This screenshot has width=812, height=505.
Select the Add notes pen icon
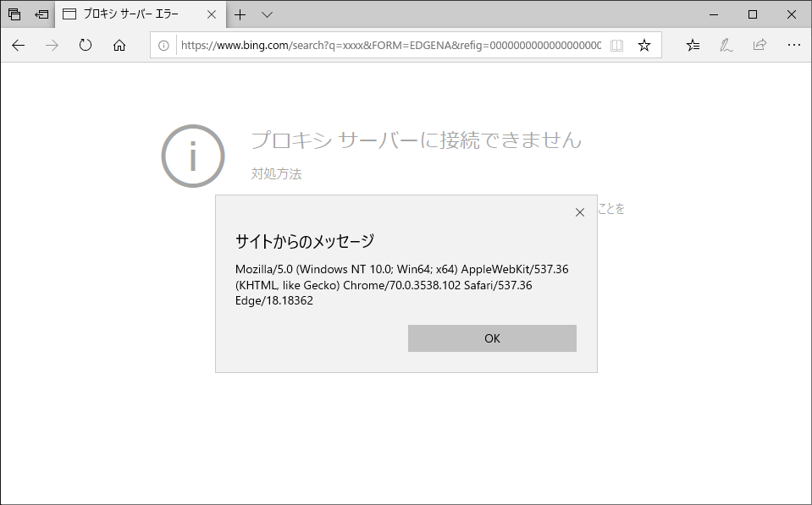point(726,46)
